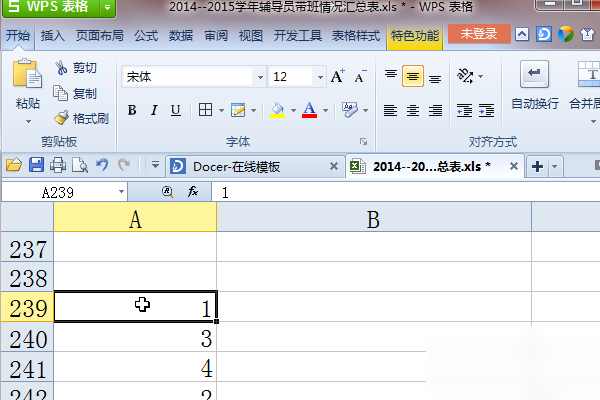This screenshot has height=400, width=600.
Task: Increase font size with the A+ icon
Action: click(338, 76)
